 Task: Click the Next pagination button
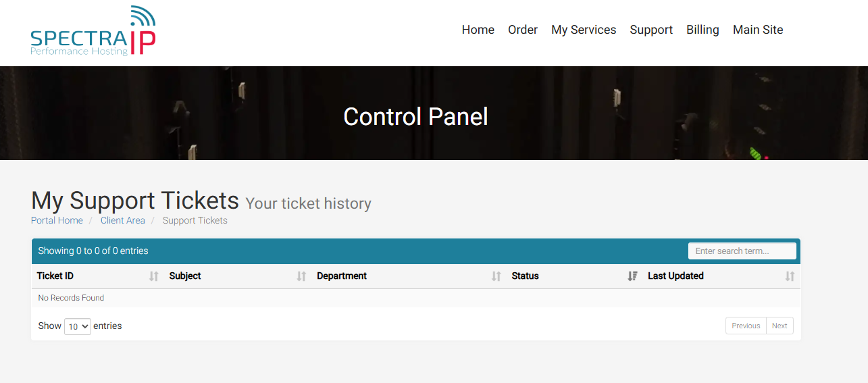[x=780, y=326]
